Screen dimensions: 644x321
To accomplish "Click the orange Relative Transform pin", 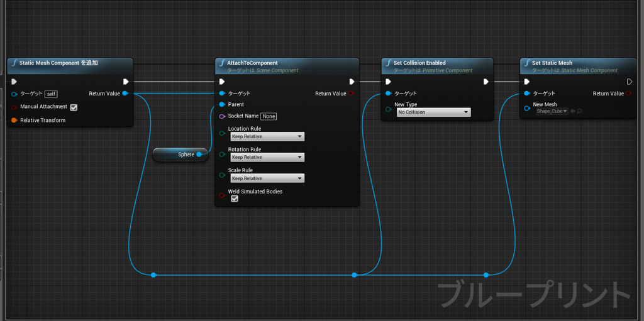I will (14, 120).
